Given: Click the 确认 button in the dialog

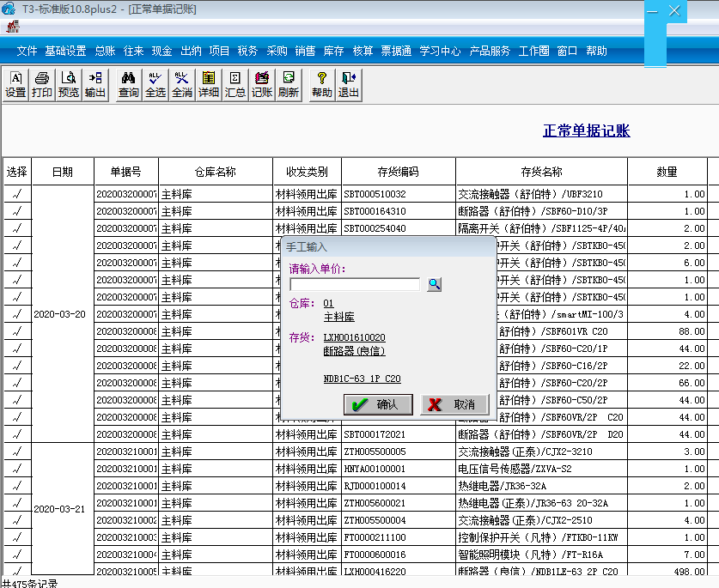Looking at the screenshot, I should coord(378,404).
